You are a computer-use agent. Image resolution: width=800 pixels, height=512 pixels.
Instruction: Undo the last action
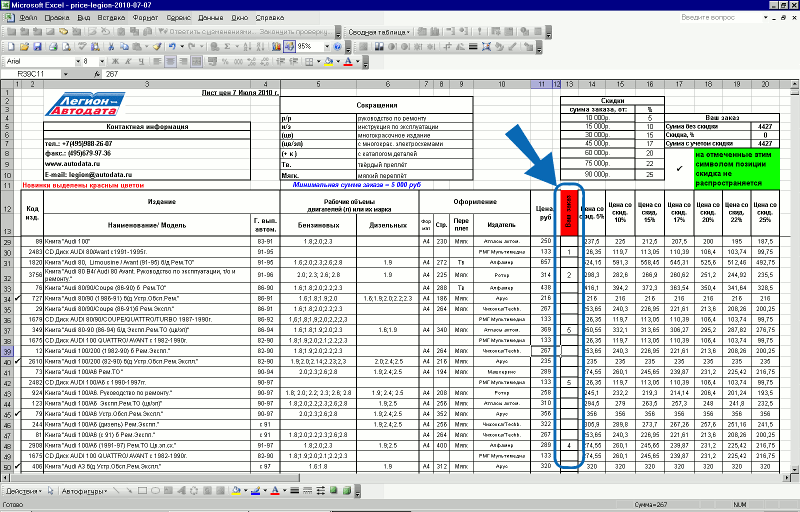coord(172,46)
